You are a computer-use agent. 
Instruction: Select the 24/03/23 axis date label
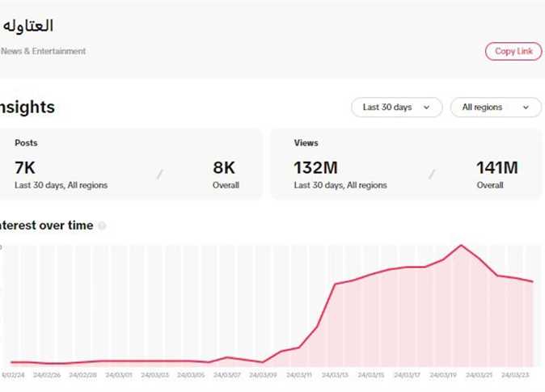[517, 375]
